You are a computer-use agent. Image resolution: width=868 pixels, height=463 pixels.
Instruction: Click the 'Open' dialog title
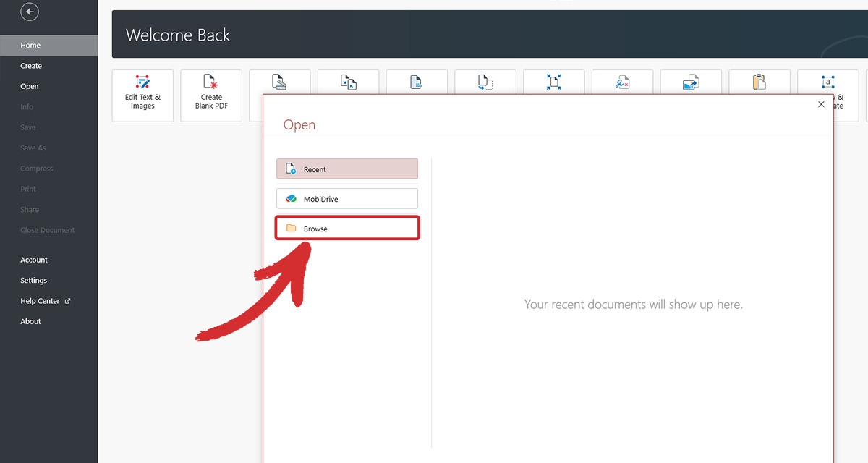(299, 125)
